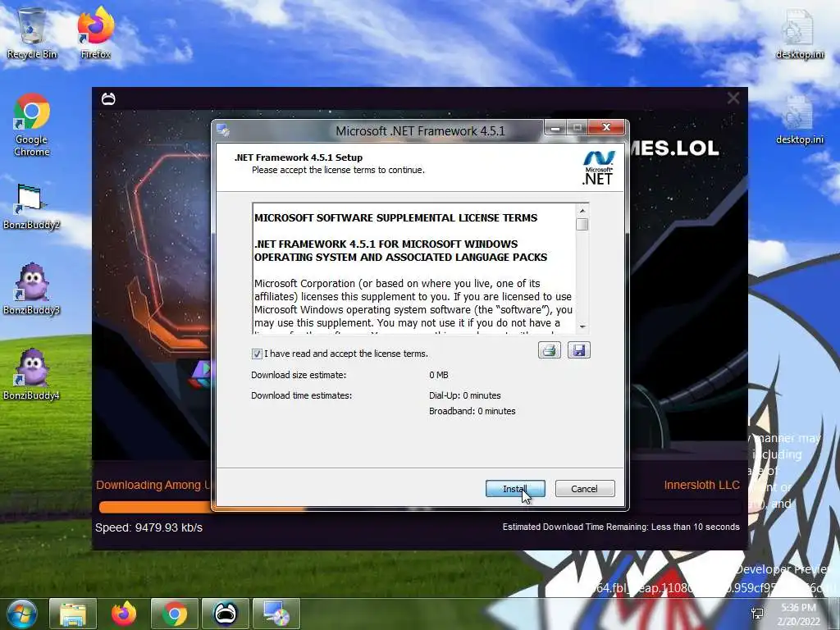Select the lower desktop.ini file icon
The height and width of the screenshot is (630, 840).
[800, 120]
